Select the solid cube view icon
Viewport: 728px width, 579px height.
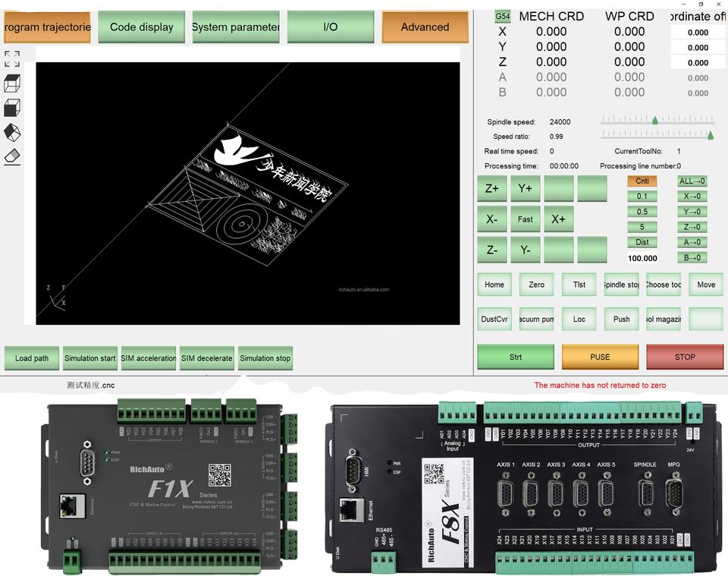[12, 108]
